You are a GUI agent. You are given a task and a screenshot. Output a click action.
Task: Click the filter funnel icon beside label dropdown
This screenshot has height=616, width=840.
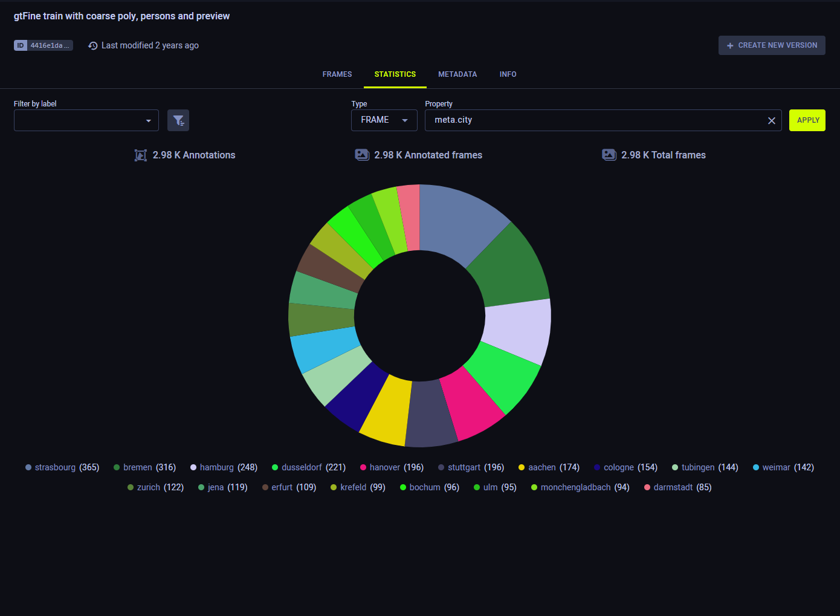click(x=178, y=120)
